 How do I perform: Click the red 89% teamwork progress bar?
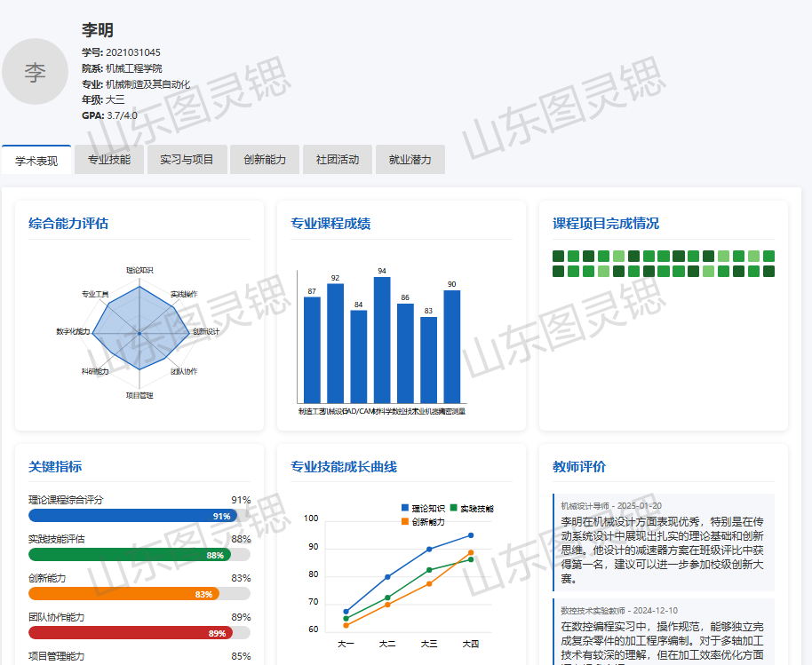130,633
